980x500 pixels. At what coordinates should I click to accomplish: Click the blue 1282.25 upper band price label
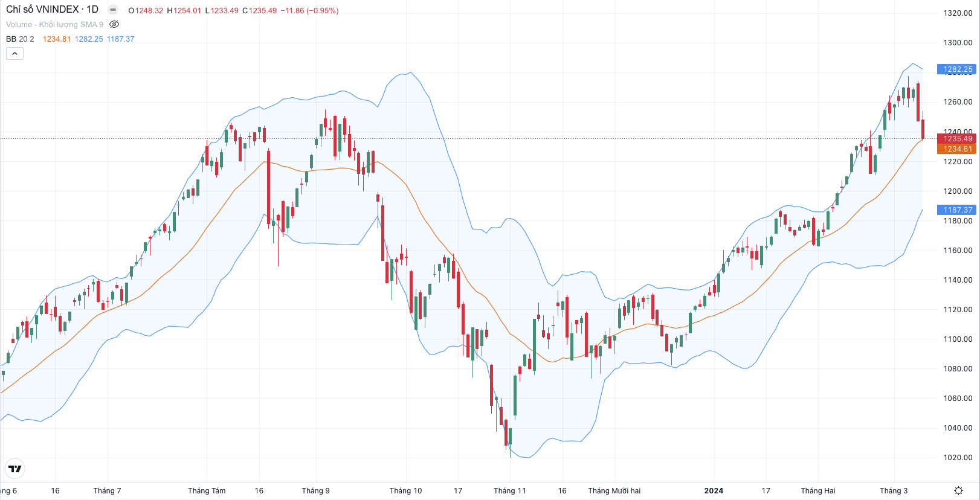coord(956,69)
